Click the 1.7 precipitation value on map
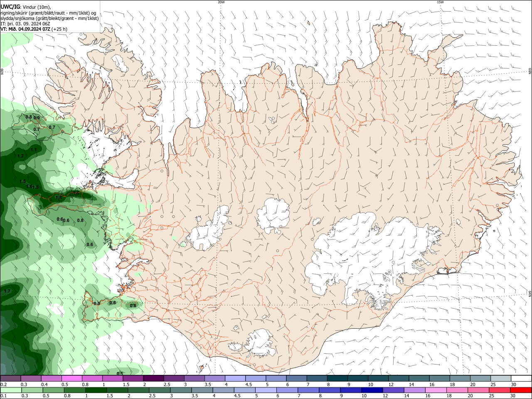Viewport: 532px width, 399px height. coord(7,291)
